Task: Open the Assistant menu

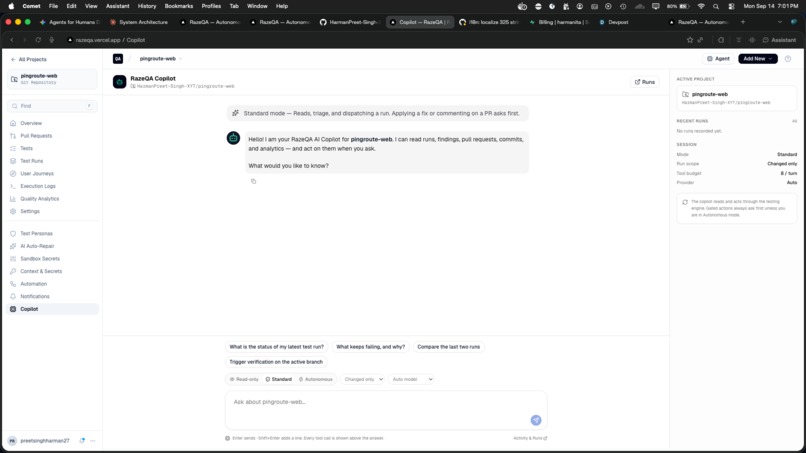Action: coord(118,6)
